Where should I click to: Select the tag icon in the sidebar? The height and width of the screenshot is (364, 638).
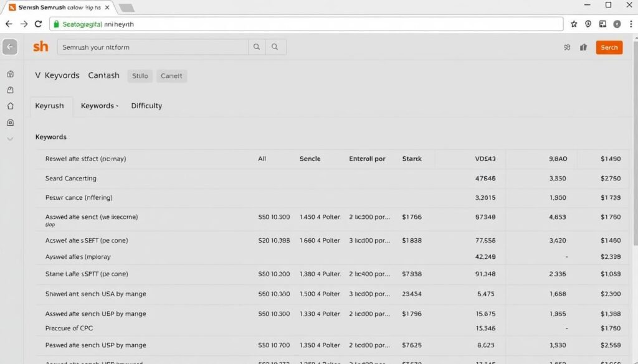pos(10,89)
